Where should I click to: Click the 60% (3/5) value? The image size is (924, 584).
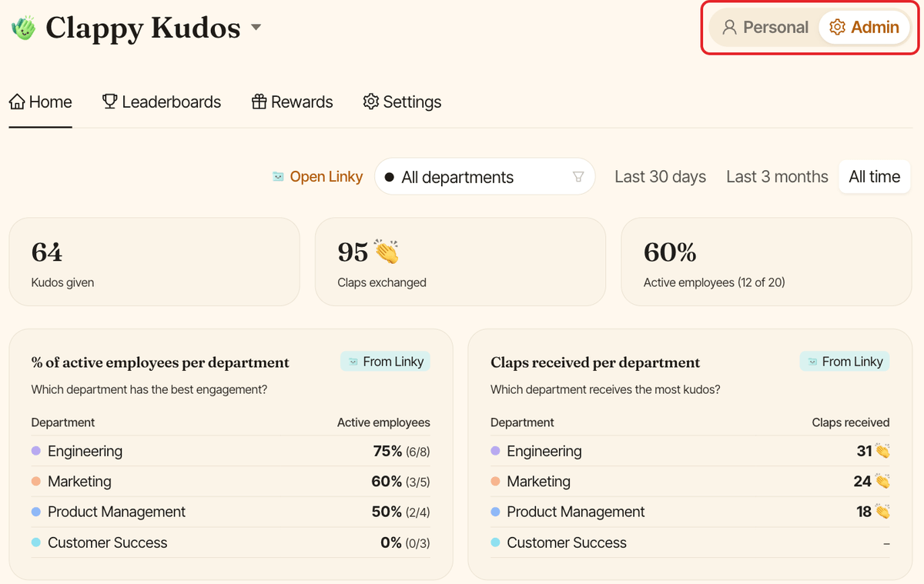point(400,482)
